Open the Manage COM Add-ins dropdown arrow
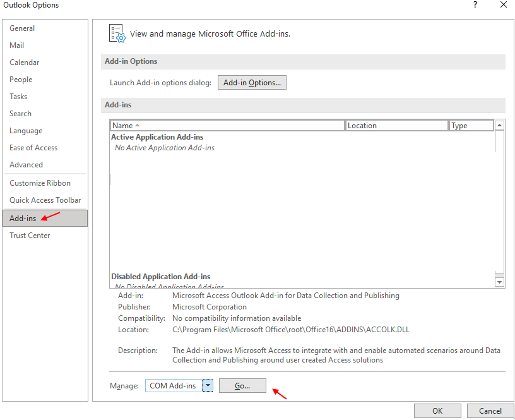515x420 pixels. coord(208,385)
